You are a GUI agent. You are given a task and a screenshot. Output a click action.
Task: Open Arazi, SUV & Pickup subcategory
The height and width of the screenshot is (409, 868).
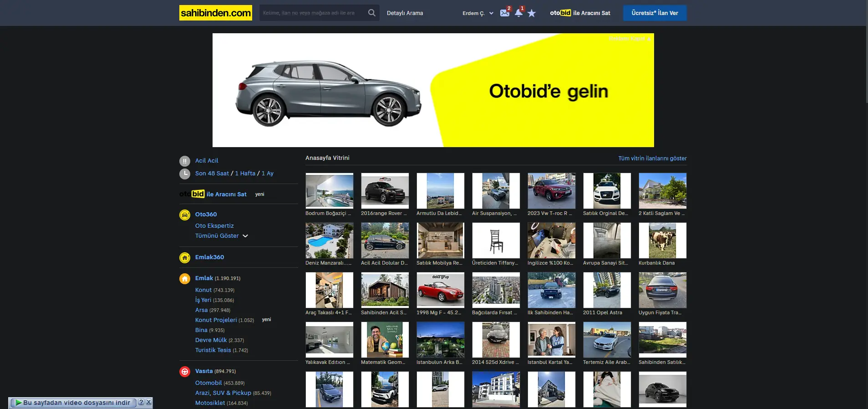coord(223,393)
